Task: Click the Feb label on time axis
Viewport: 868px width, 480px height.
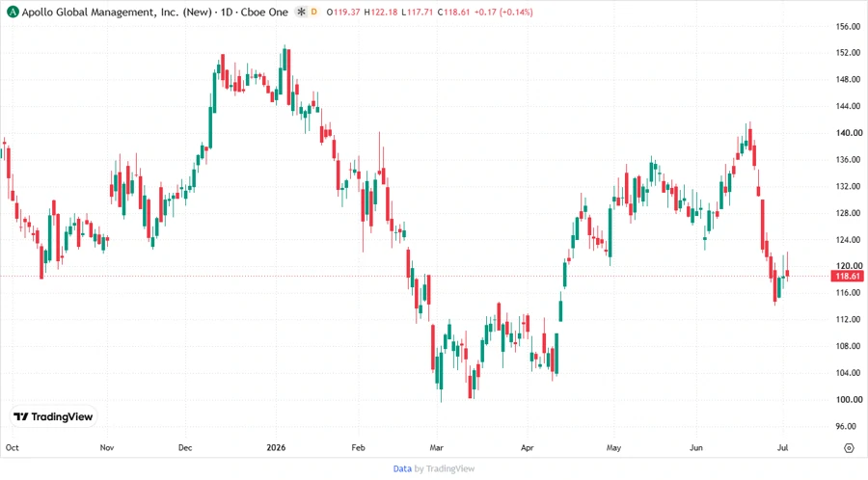Action: tap(358, 447)
